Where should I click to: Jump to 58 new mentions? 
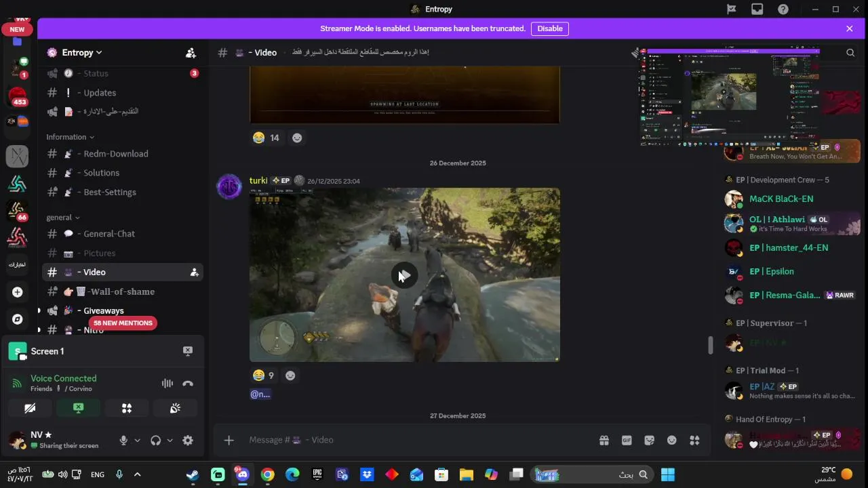coord(123,323)
